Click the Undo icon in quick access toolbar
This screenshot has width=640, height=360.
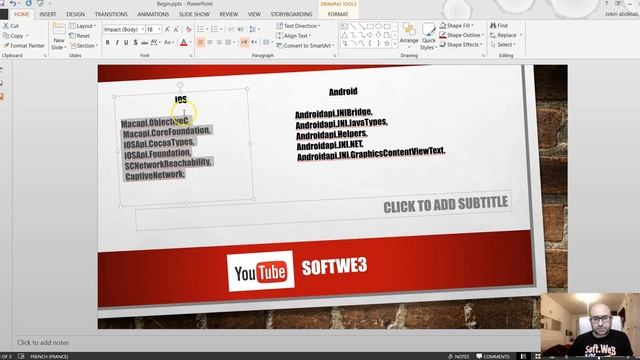13,4
